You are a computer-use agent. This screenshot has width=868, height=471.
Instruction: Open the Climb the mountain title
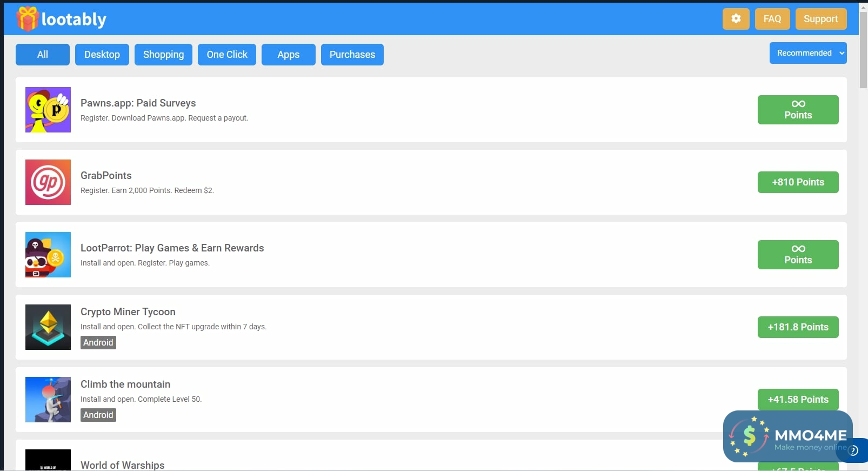125,384
